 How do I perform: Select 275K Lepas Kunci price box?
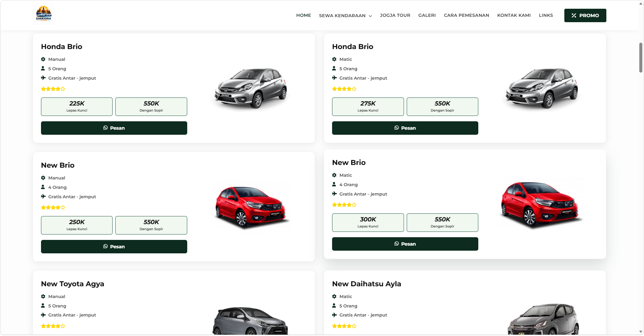click(x=368, y=107)
